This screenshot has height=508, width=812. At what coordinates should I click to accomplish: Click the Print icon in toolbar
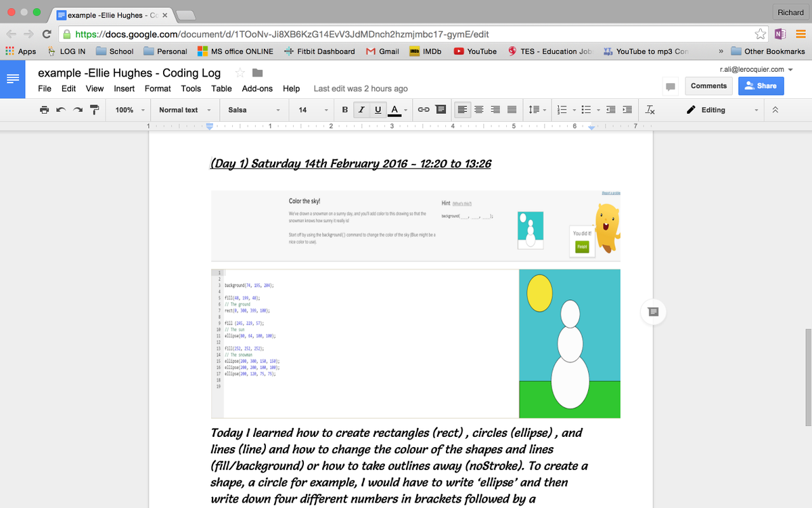pos(44,110)
